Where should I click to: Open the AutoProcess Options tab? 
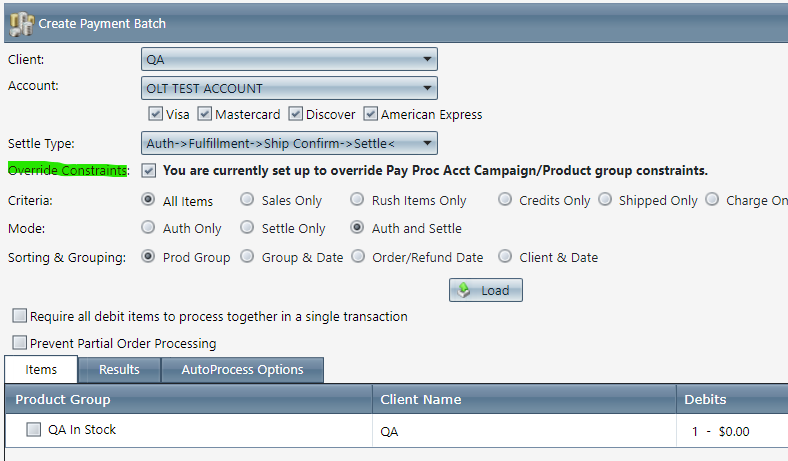[242, 370]
